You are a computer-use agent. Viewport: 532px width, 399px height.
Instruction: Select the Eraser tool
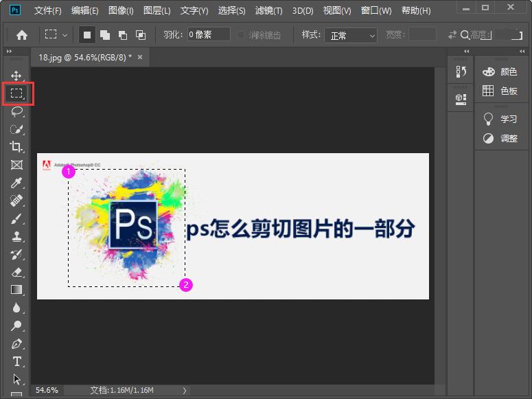point(16,272)
